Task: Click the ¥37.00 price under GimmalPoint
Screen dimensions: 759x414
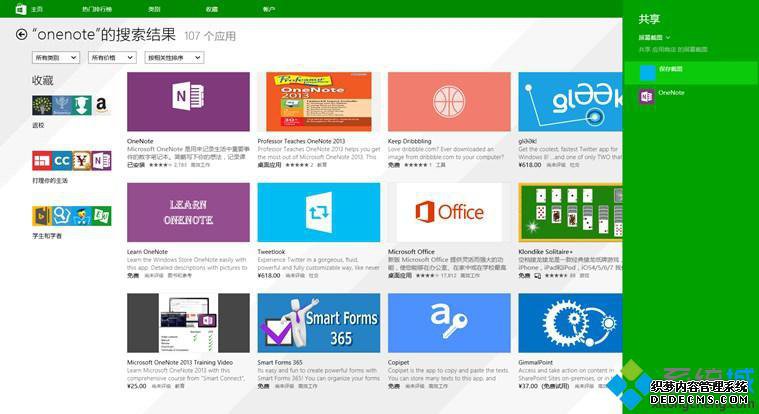Action: (528, 386)
